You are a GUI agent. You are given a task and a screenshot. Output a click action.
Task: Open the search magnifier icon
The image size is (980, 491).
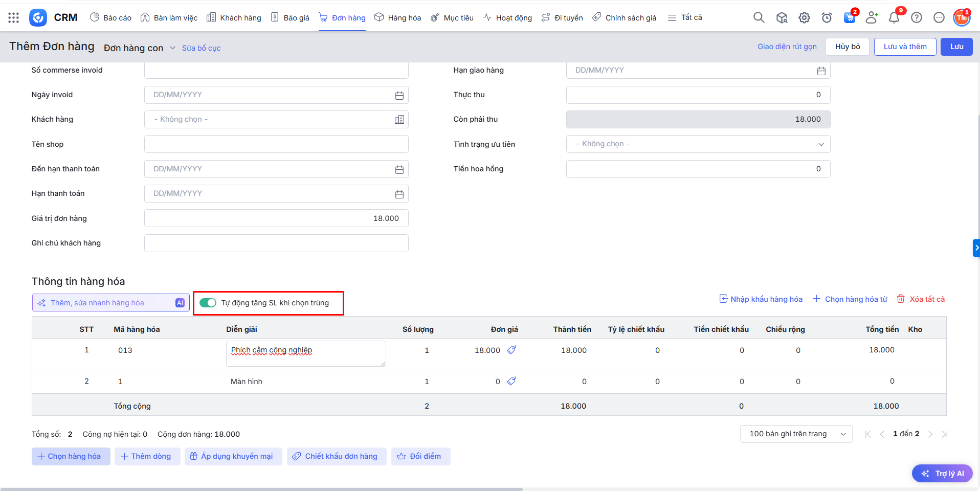(759, 18)
